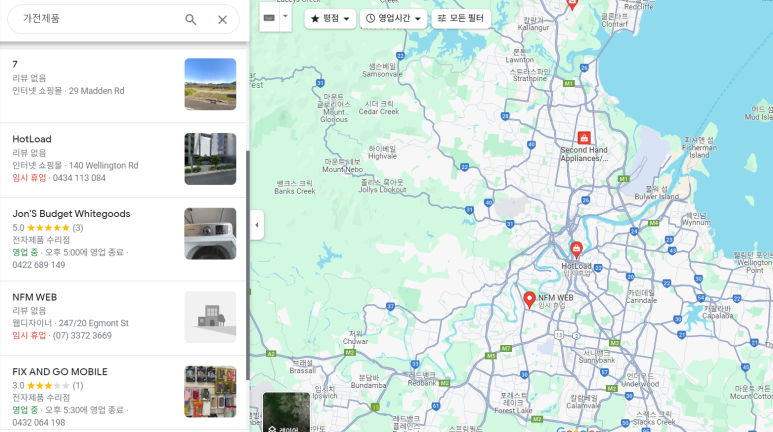Open the NFM WEB listing
The width and height of the screenshot is (773, 432).
coord(123,318)
